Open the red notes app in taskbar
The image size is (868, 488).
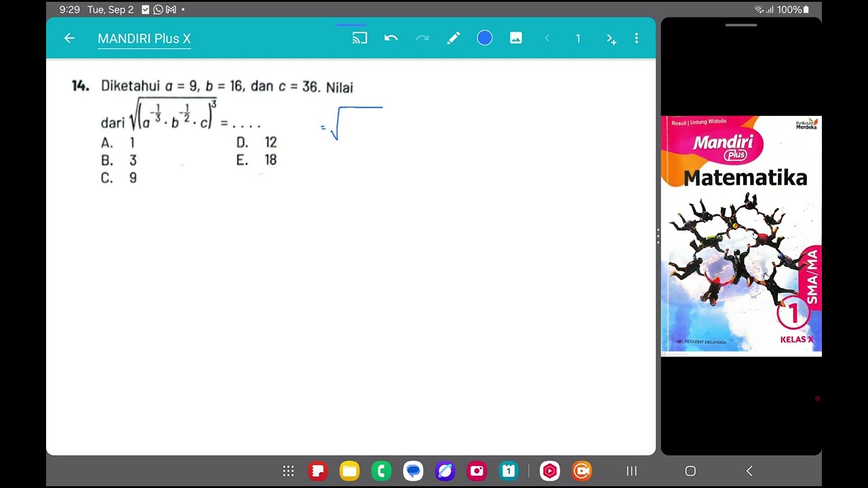pos(317,471)
